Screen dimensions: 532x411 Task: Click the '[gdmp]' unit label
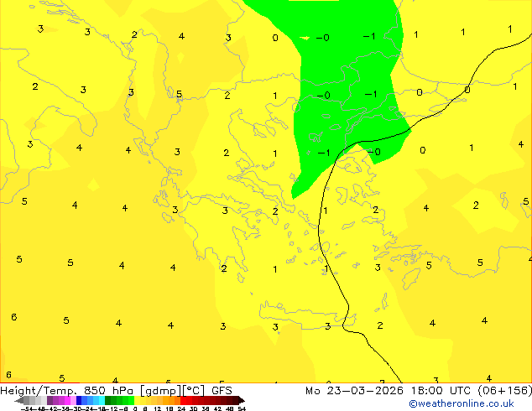pos(161,391)
